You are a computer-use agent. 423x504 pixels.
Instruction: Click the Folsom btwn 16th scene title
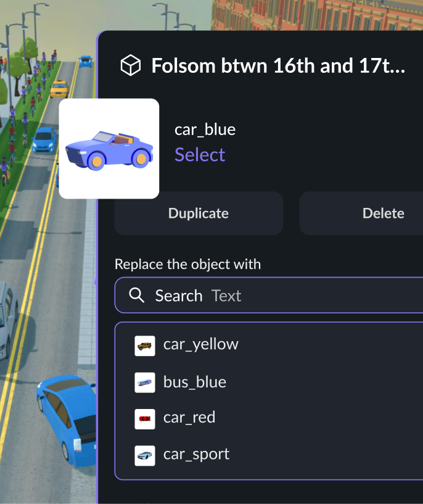coord(278,66)
